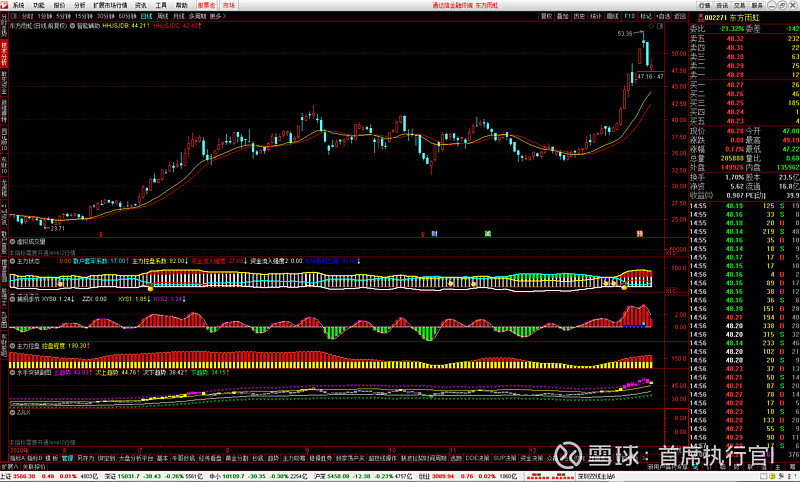Open the 分析 menu
800x482 pixels.
click(80, 5)
